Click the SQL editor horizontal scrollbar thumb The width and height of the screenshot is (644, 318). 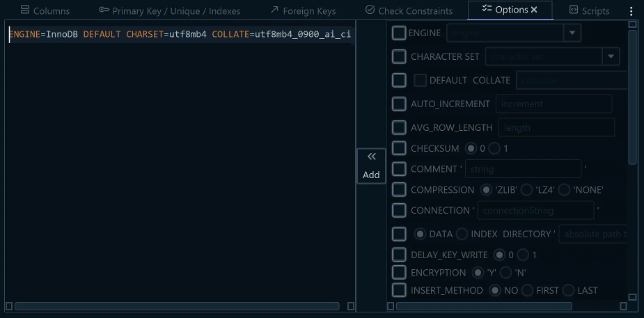point(177,306)
